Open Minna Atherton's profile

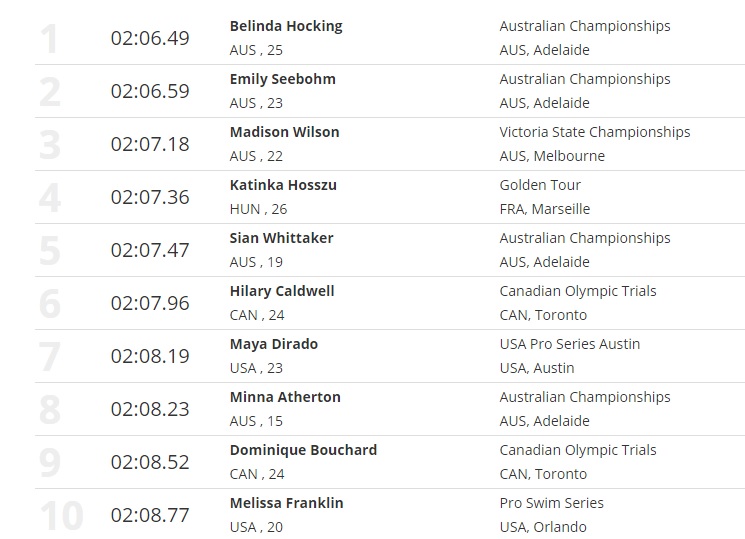pyautogui.click(x=285, y=397)
